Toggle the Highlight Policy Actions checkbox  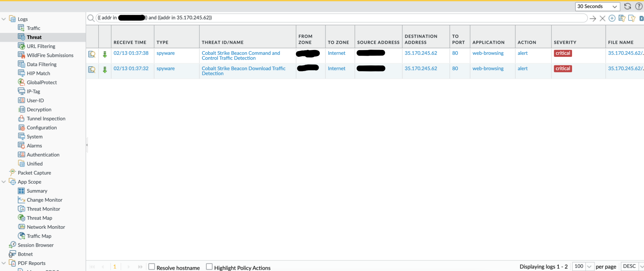(x=209, y=267)
